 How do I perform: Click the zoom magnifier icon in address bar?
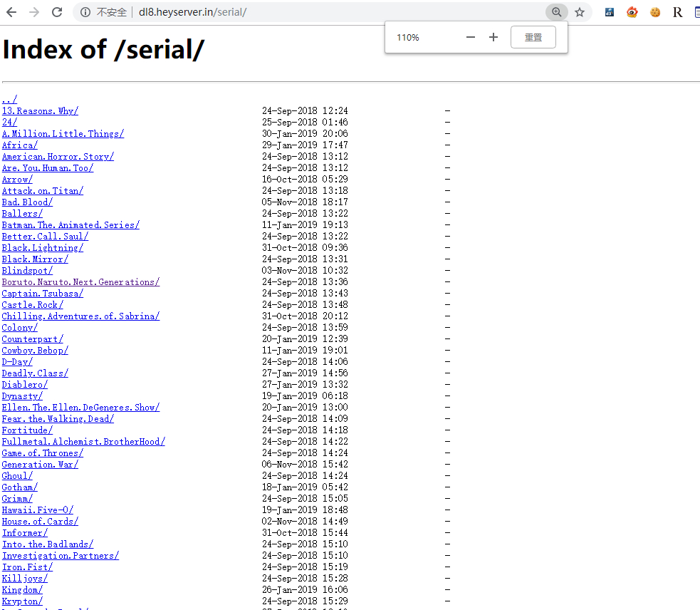[x=556, y=12]
